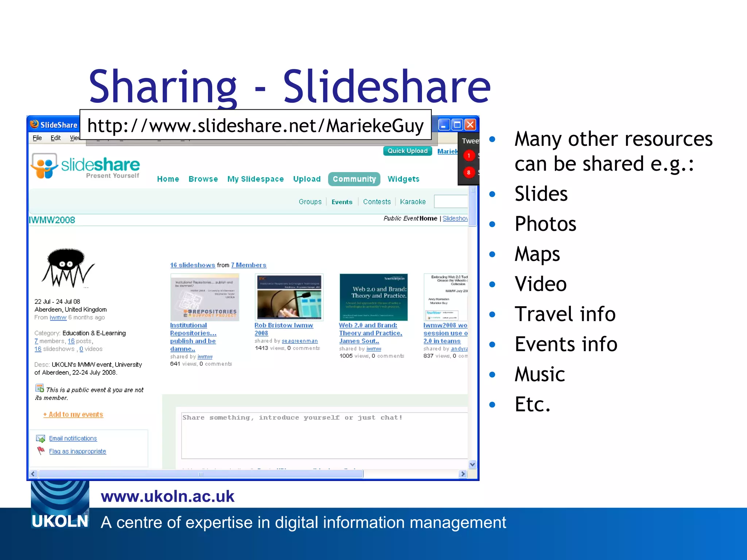
Task: Click the IWMW spider event logo
Action: tap(68, 268)
